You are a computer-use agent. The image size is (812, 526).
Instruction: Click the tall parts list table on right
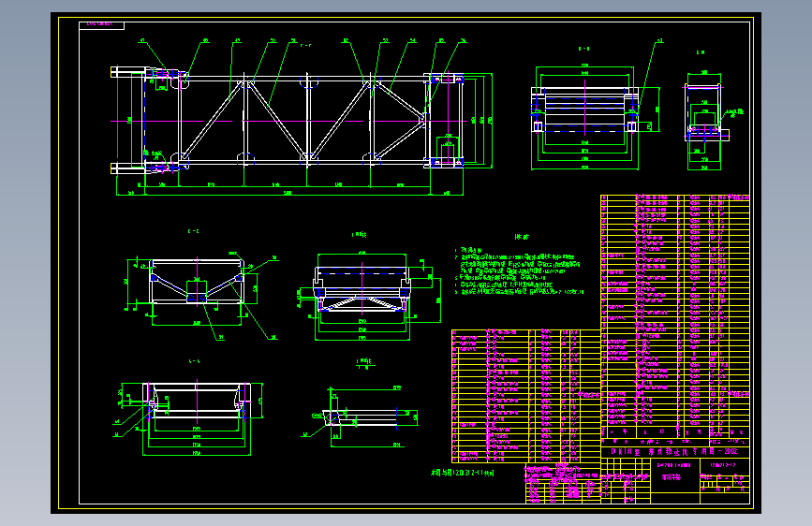coord(675,315)
